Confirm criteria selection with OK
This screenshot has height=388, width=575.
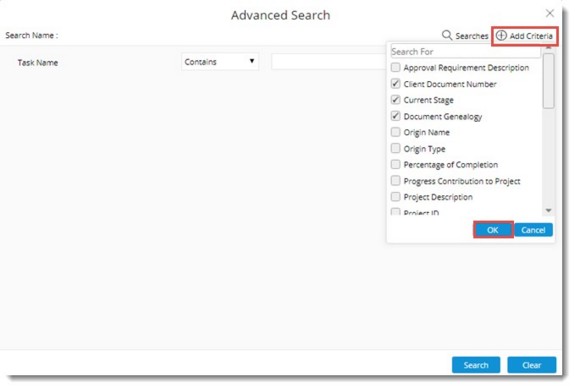coord(493,230)
